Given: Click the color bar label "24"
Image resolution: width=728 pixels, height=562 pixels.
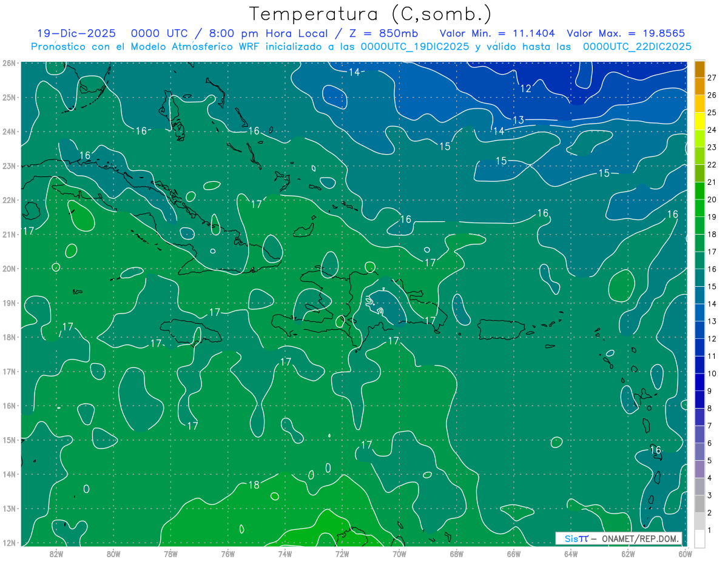Looking at the screenshot, I should tap(712, 130).
